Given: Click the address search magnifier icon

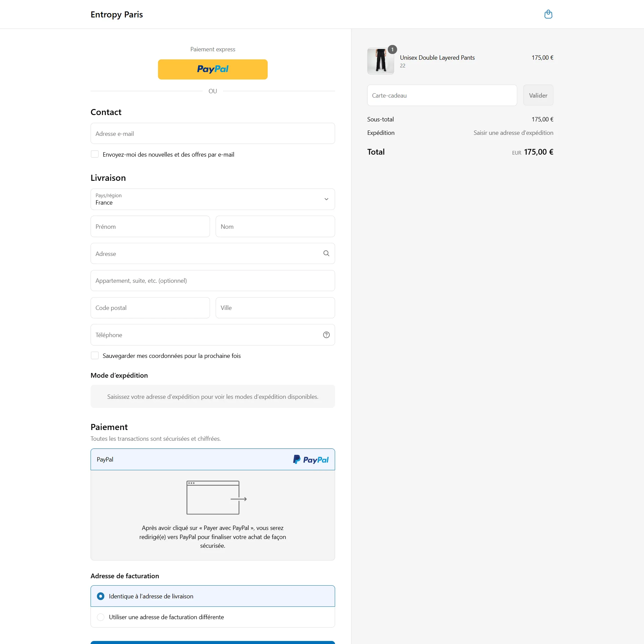Looking at the screenshot, I should [x=326, y=253].
